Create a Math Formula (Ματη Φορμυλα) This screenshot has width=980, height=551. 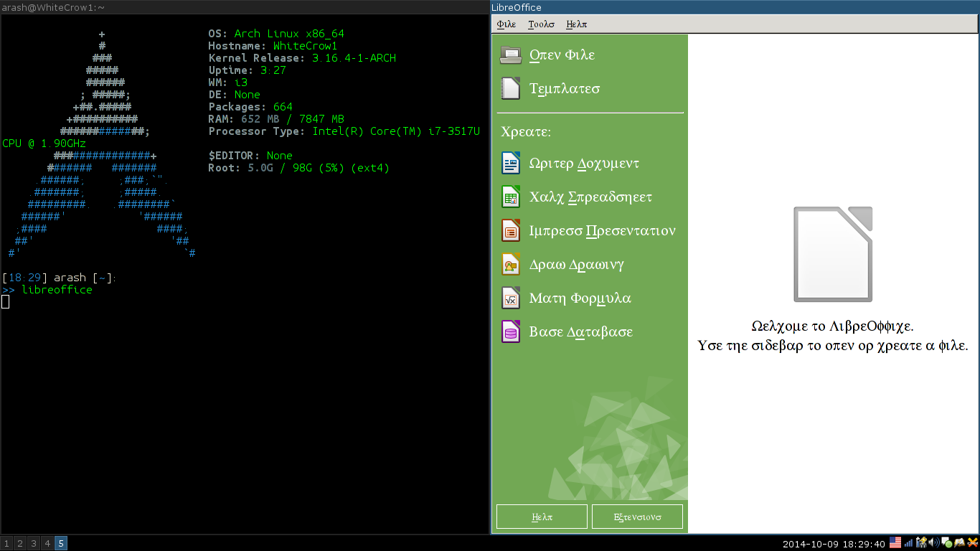point(580,298)
